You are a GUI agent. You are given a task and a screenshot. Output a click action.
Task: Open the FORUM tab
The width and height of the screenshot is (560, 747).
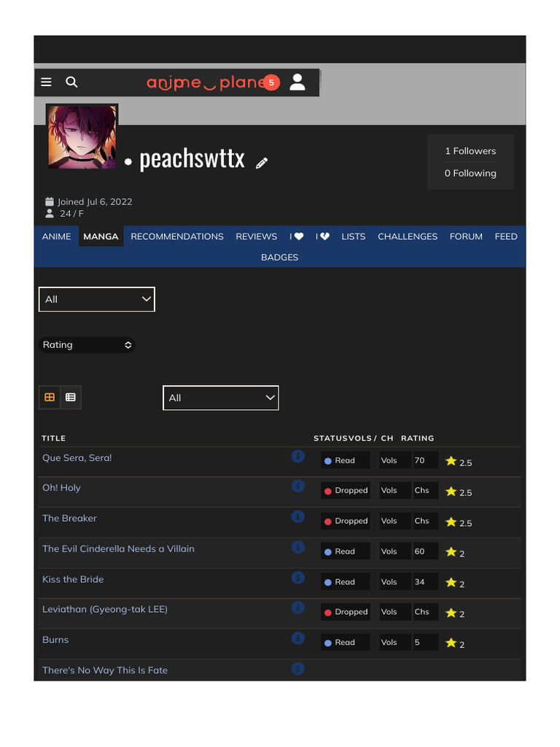pyautogui.click(x=466, y=236)
